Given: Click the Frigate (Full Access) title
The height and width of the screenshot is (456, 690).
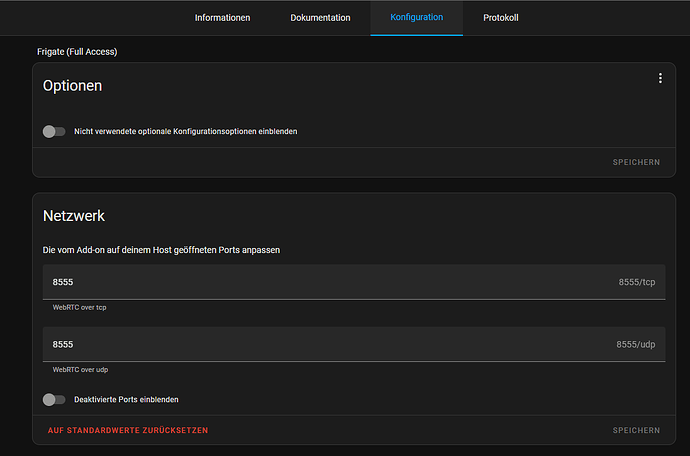Looking at the screenshot, I should [x=77, y=52].
